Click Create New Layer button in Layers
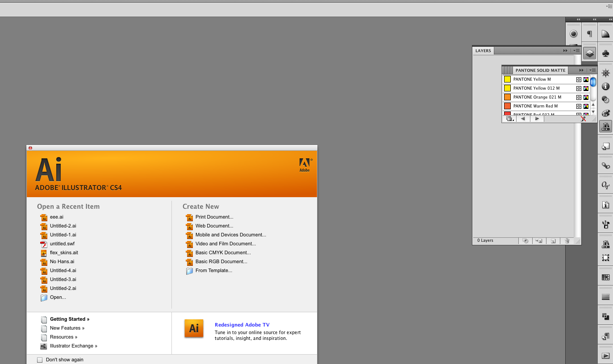 pyautogui.click(x=553, y=241)
